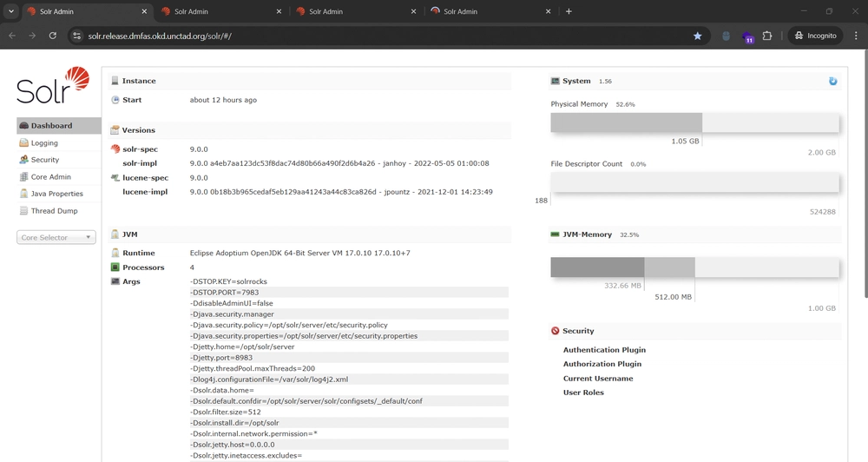
Task: Click the JVM section icon
Action: click(115, 234)
